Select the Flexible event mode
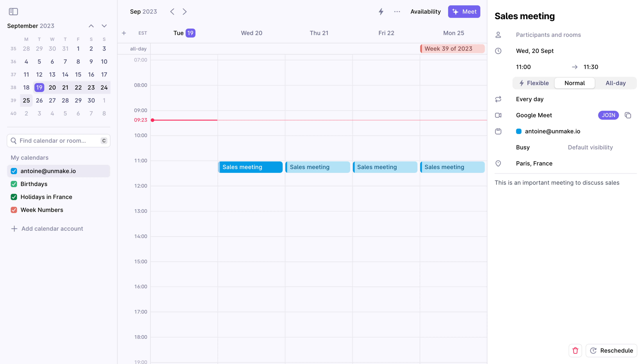644x364 pixels. [x=534, y=83]
